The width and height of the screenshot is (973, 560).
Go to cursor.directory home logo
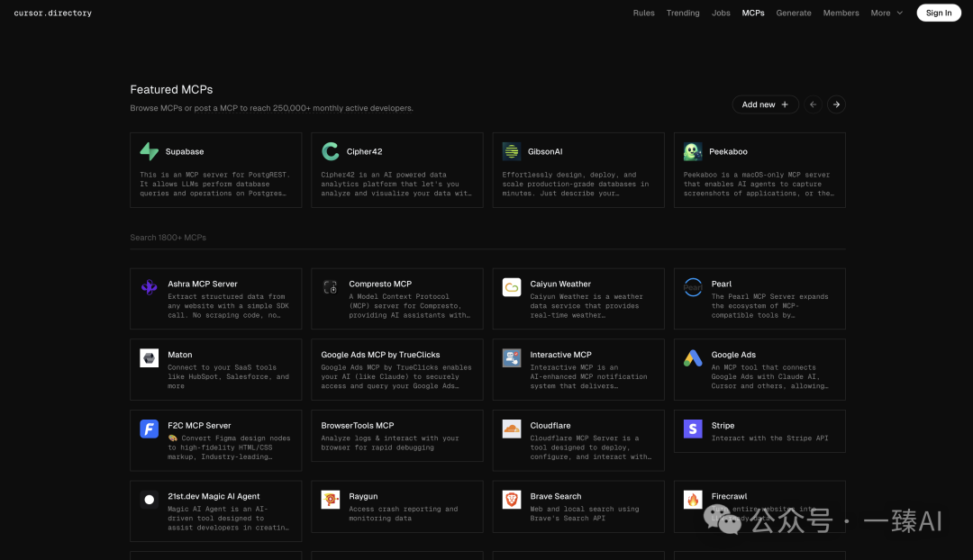coord(53,13)
